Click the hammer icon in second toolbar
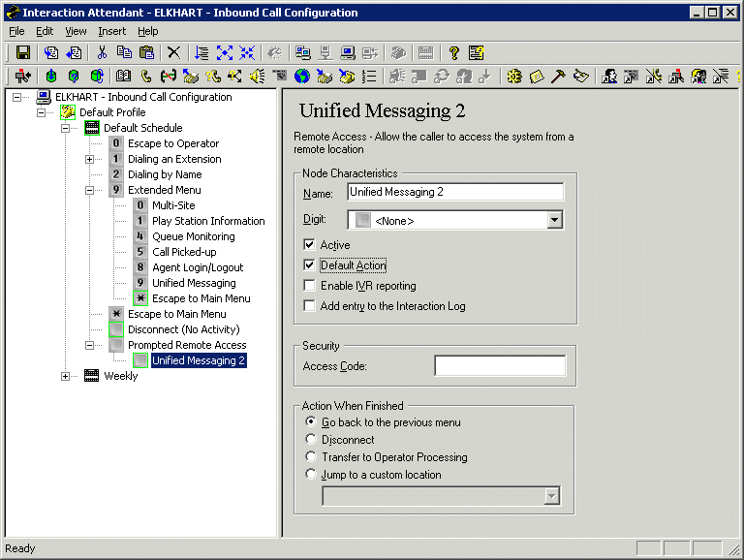 coord(558,76)
